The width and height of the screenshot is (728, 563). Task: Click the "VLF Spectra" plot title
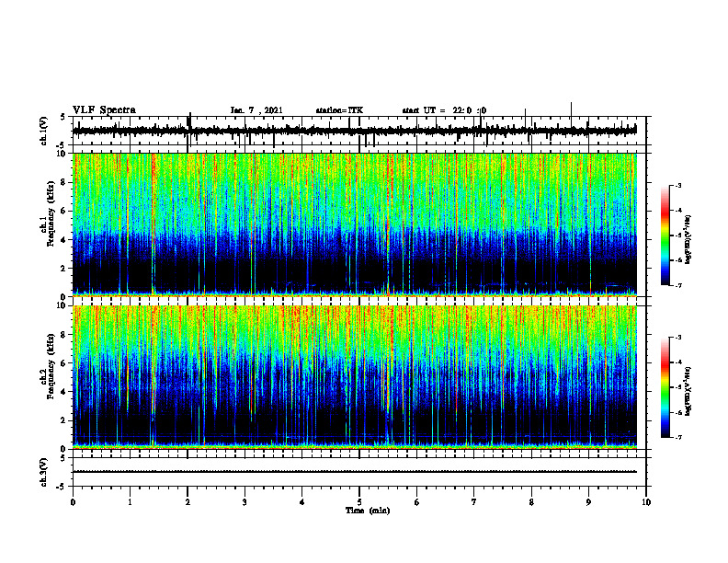coord(104,110)
